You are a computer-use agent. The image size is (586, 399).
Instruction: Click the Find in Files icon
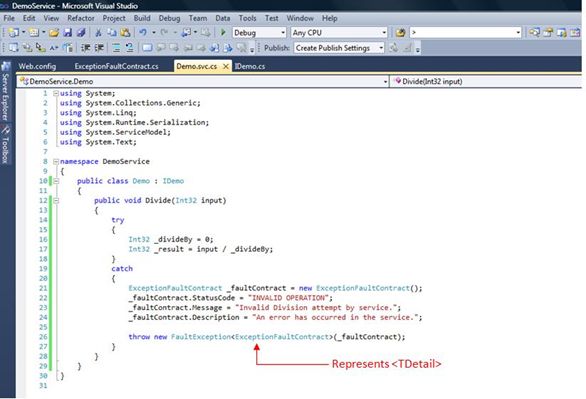(400, 33)
